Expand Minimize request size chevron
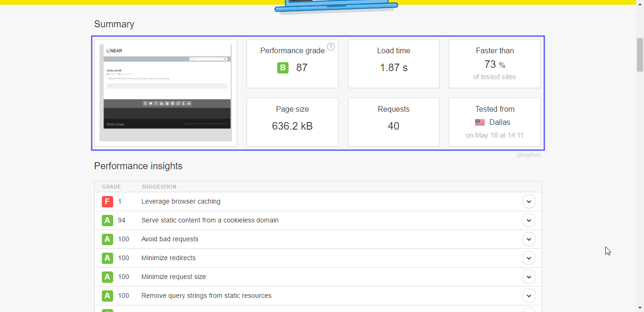Image resolution: width=644 pixels, height=312 pixels. tap(529, 277)
